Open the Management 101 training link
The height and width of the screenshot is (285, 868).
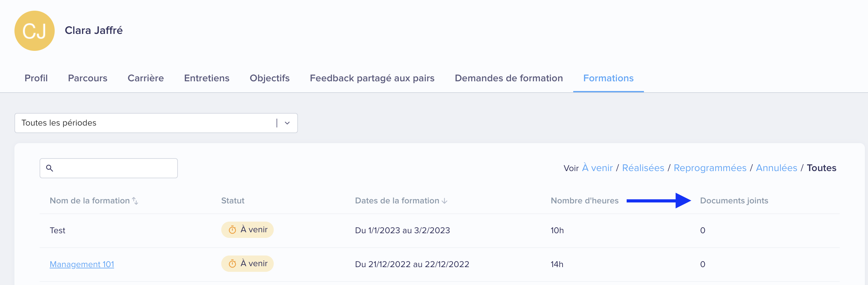[82, 264]
